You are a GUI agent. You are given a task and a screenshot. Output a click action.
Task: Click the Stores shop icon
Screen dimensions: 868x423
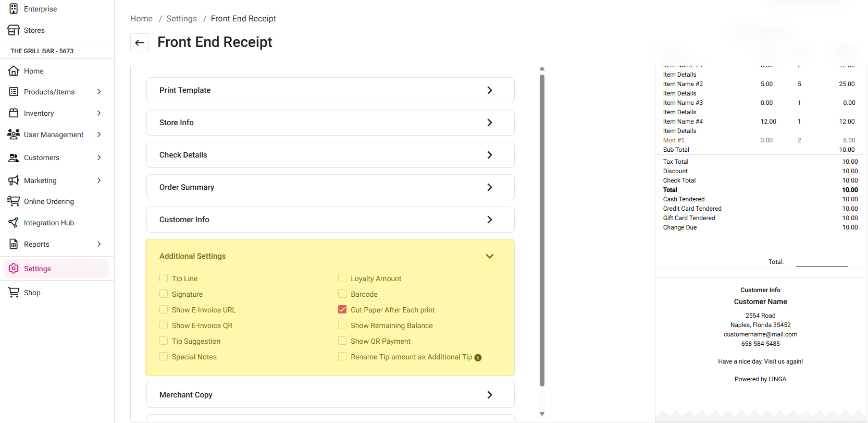point(14,30)
